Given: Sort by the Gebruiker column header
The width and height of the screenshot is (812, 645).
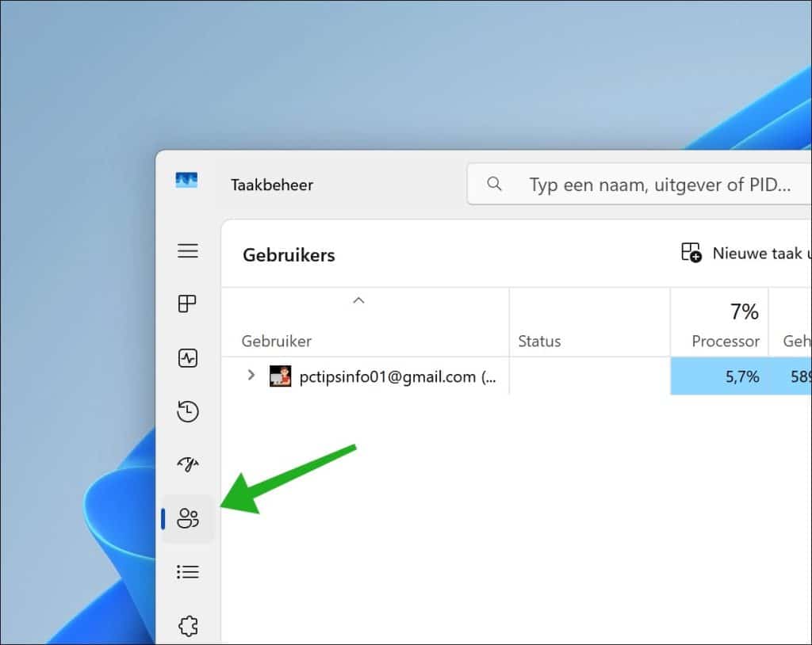Looking at the screenshot, I should 277,342.
